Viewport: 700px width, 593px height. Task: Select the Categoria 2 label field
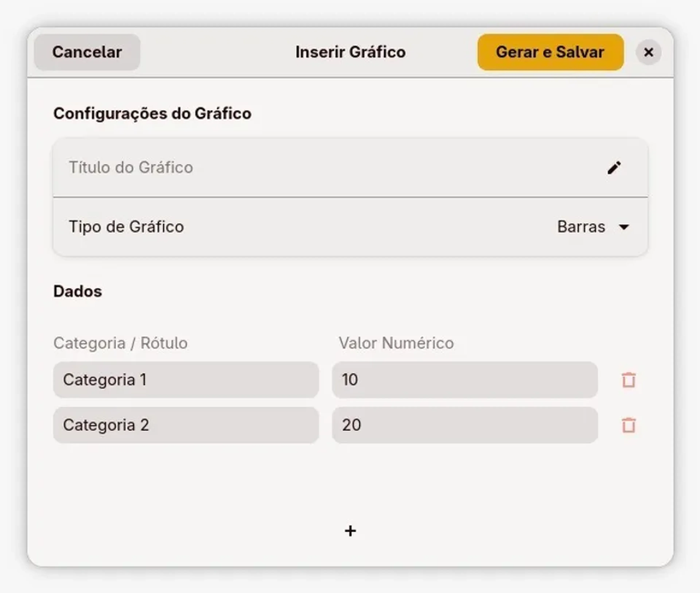tap(186, 425)
